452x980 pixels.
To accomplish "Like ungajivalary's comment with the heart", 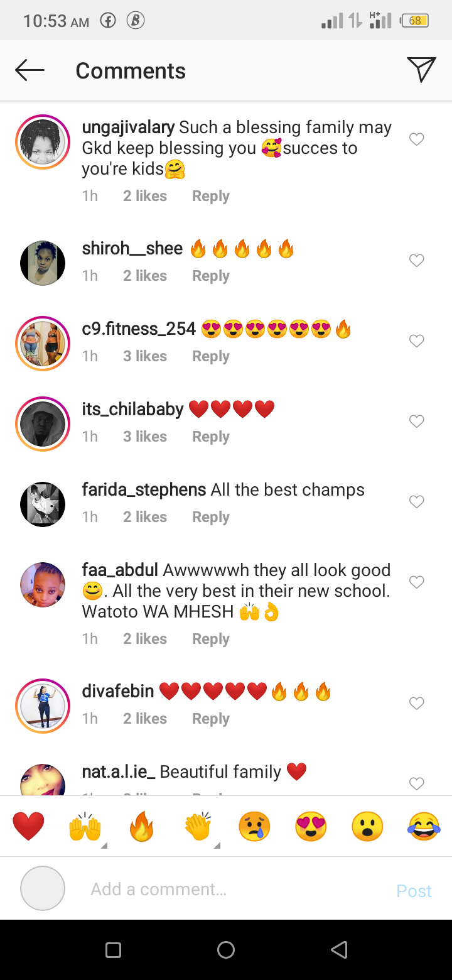I will point(417,139).
